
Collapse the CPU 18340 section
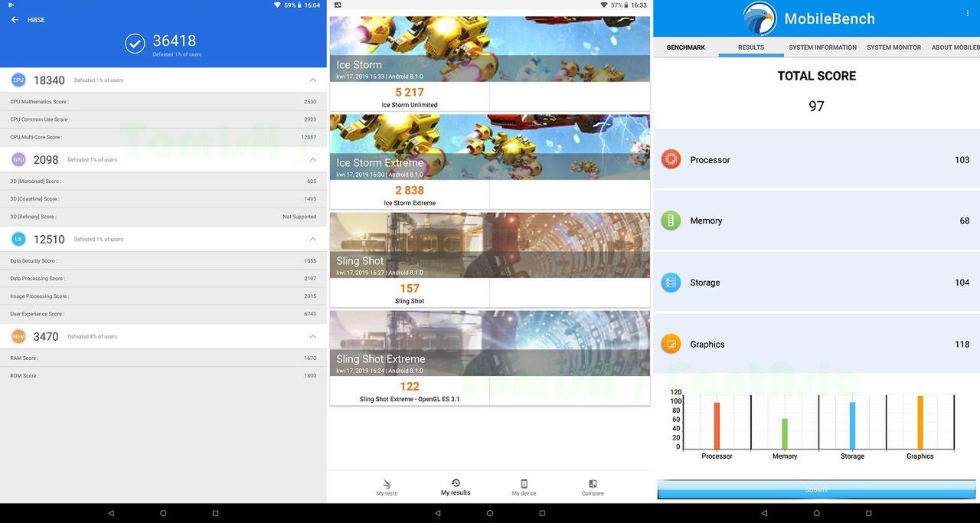(312, 80)
